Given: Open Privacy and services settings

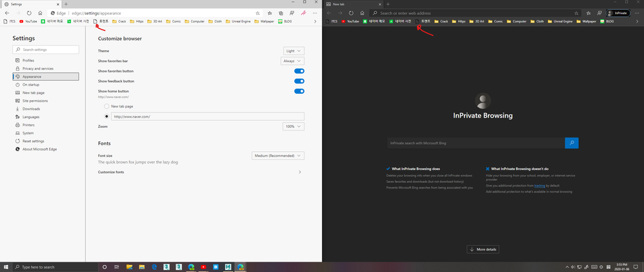Looking at the screenshot, I should (x=46, y=68).
